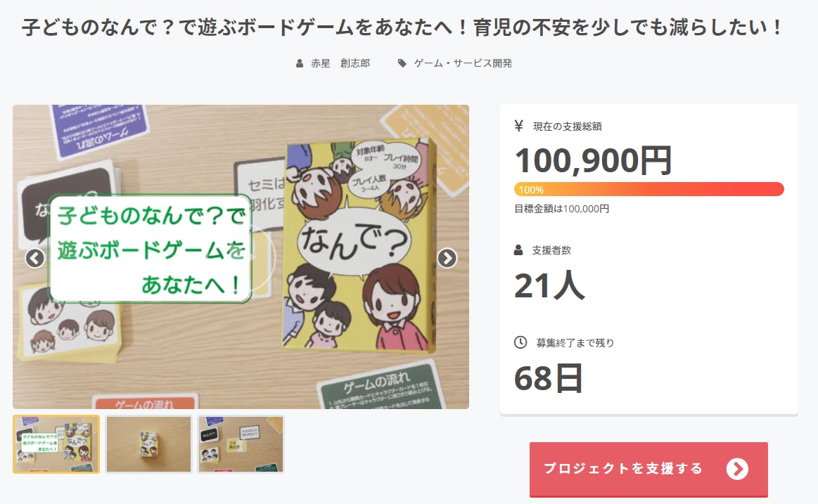Click the yen icon beside 現在の支援総額
Viewport: 818px width, 504px height.
(x=518, y=126)
